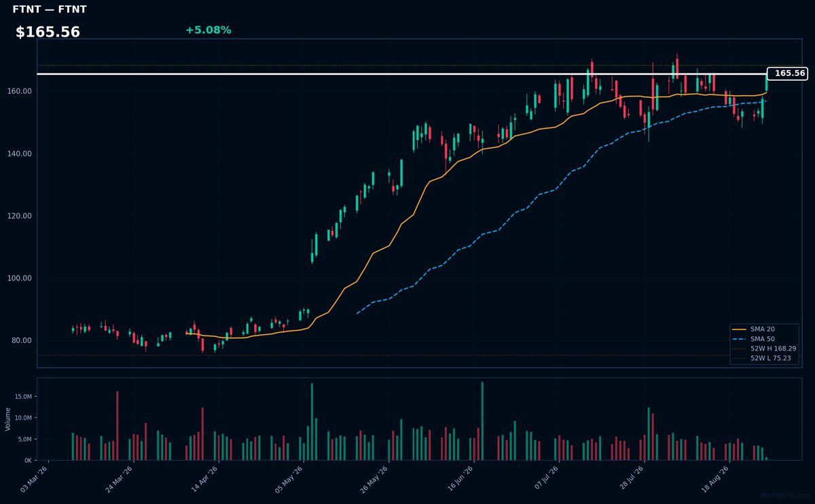Image resolution: width=815 pixels, height=504 pixels.
Task: Click the 100.00 price axis label
Action: [x=20, y=278]
